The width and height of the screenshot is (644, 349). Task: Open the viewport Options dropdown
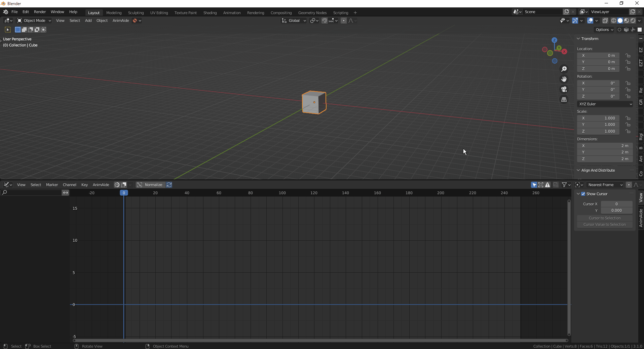click(x=604, y=30)
